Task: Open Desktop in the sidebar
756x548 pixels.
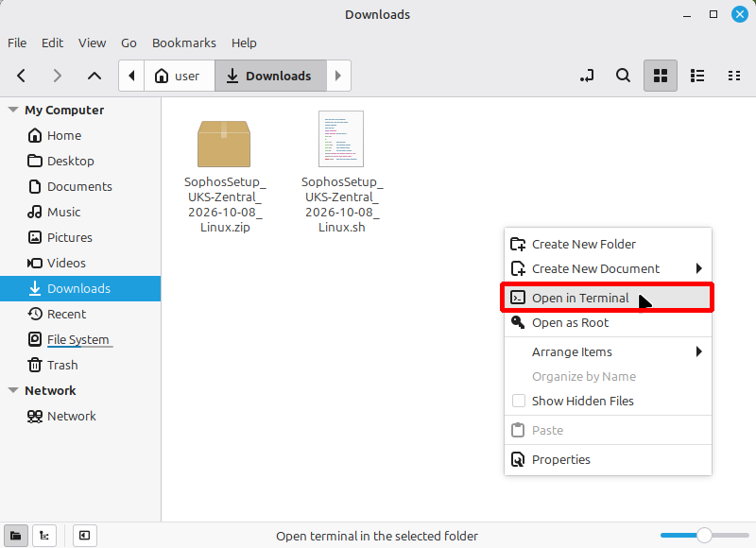Action: coord(80,161)
